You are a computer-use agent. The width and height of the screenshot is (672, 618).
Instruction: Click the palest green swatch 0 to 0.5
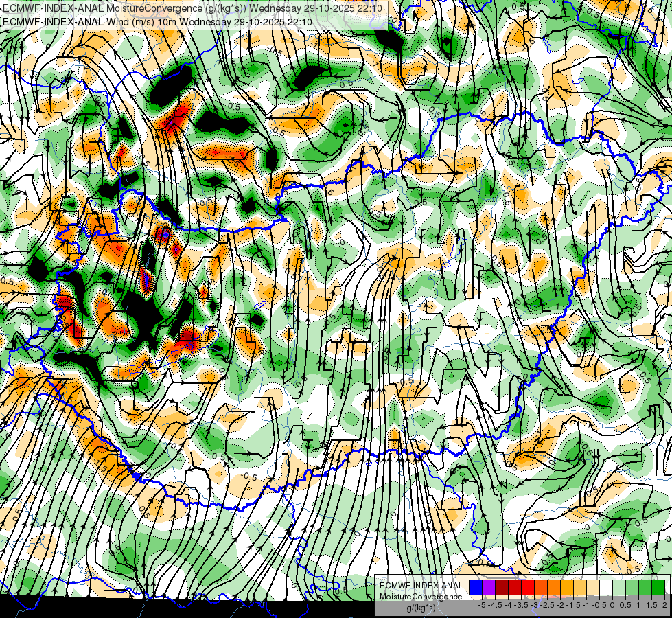point(619,588)
